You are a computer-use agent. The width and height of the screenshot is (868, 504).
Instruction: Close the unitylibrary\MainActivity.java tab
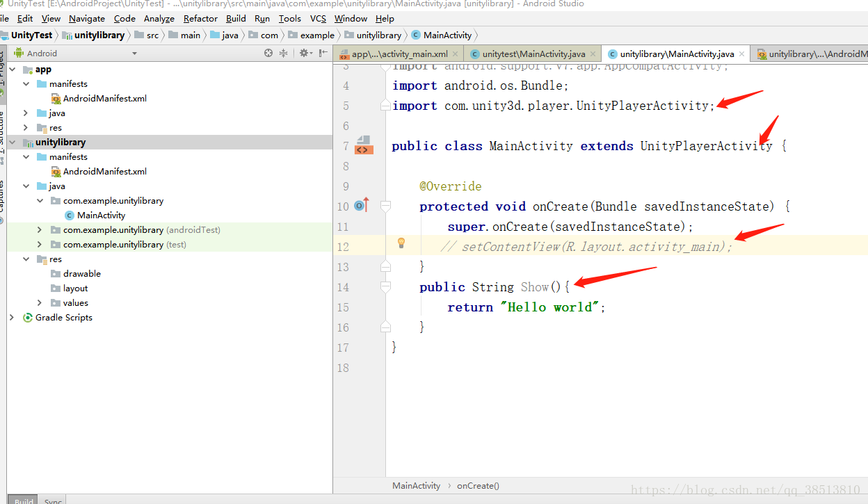point(742,54)
